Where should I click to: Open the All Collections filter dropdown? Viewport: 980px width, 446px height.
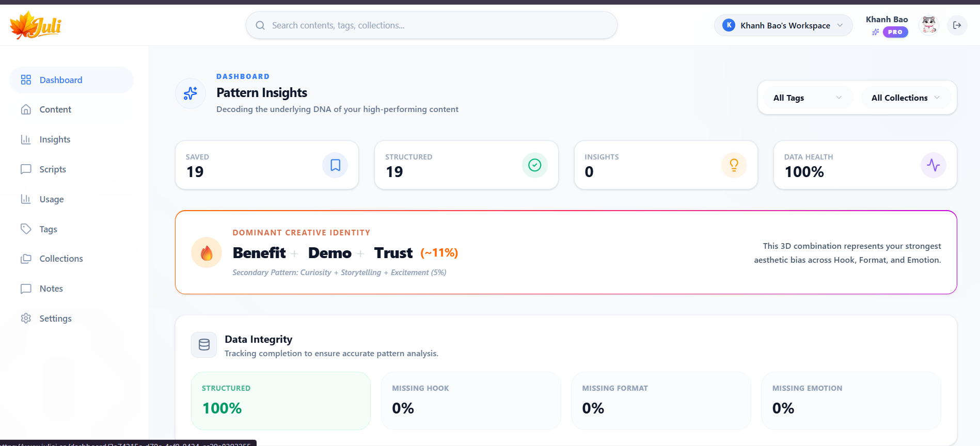(x=905, y=98)
